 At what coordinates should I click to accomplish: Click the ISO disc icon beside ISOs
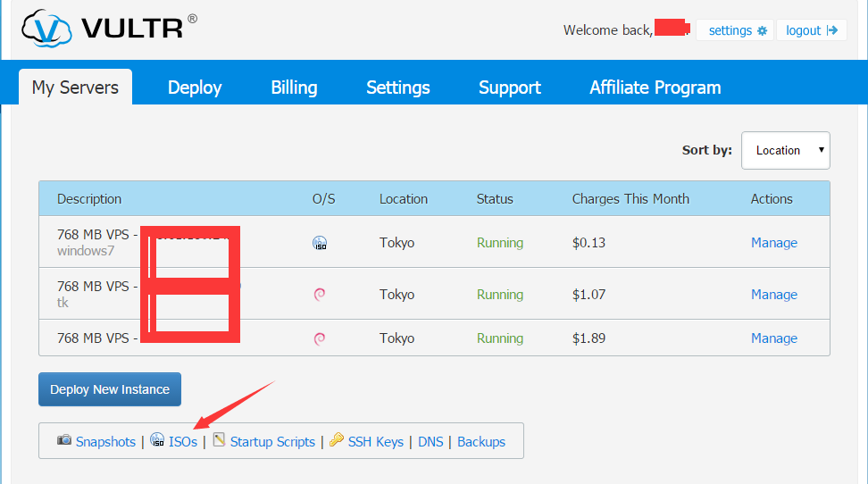click(x=157, y=440)
